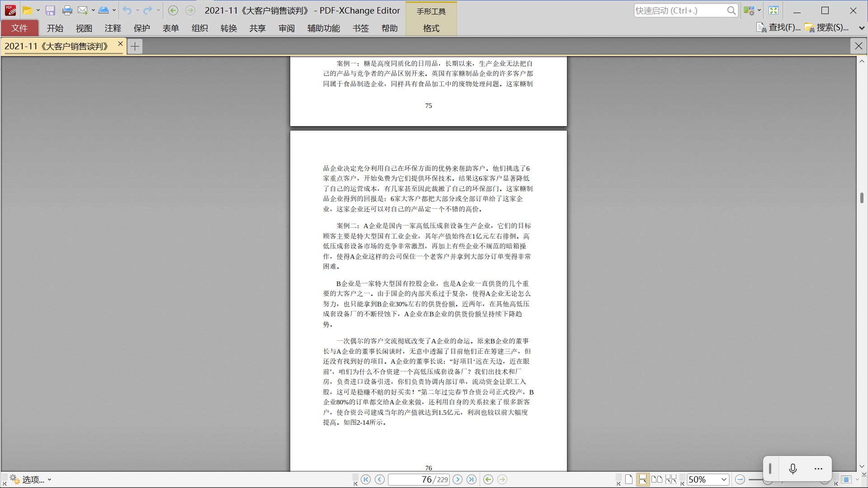868x488 pixels.
Task: Open the 50% zoom level dropdown
Action: click(724, 479)
